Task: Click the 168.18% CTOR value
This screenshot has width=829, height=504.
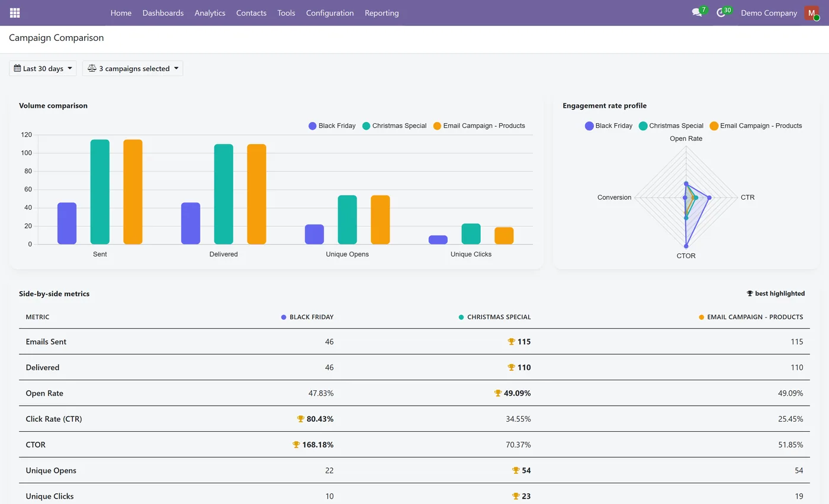Action: click(x=318, y=444)
